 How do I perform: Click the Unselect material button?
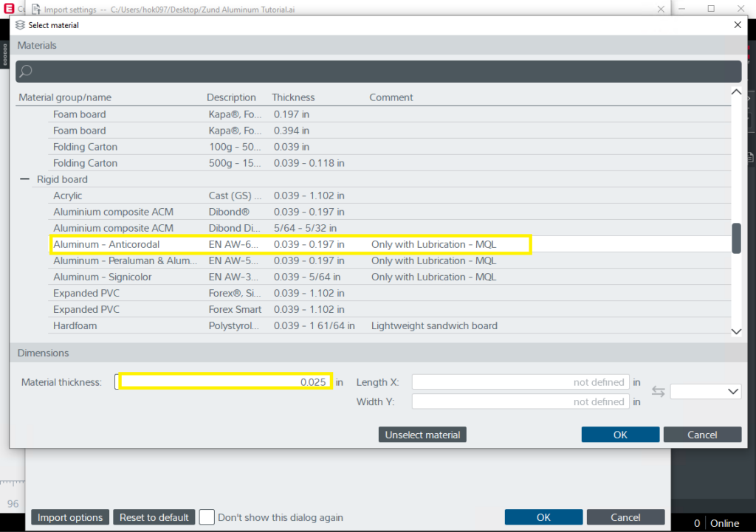click(422, 435)
